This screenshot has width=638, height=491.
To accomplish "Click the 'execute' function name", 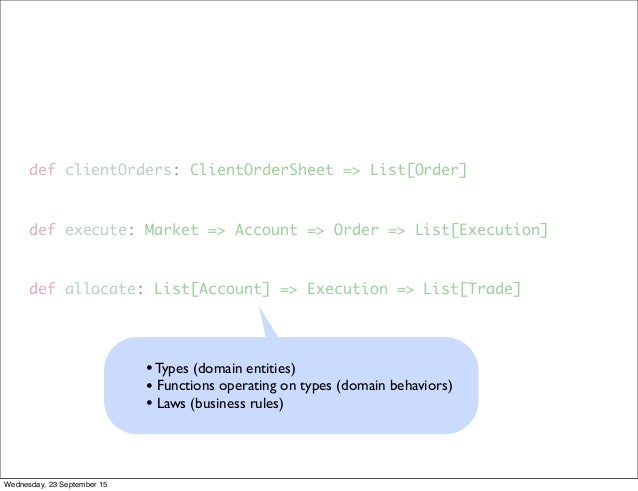I will [96, 230].
